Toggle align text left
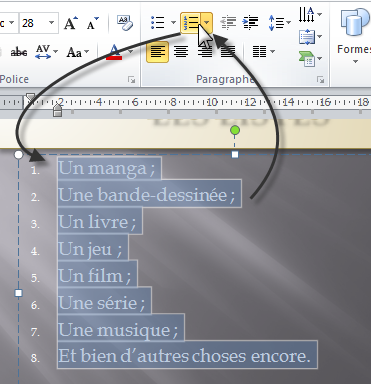 [158, 52]
